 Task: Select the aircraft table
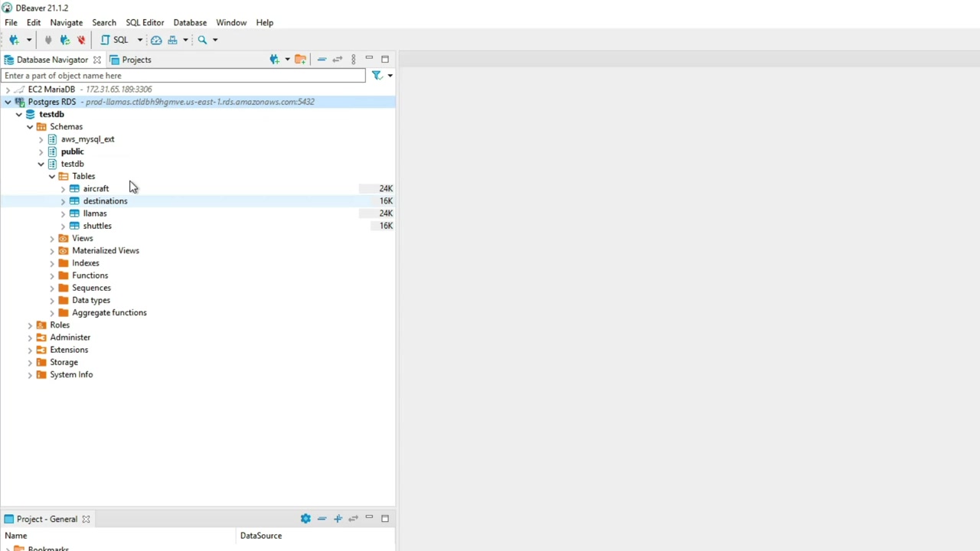coord(96,188)
